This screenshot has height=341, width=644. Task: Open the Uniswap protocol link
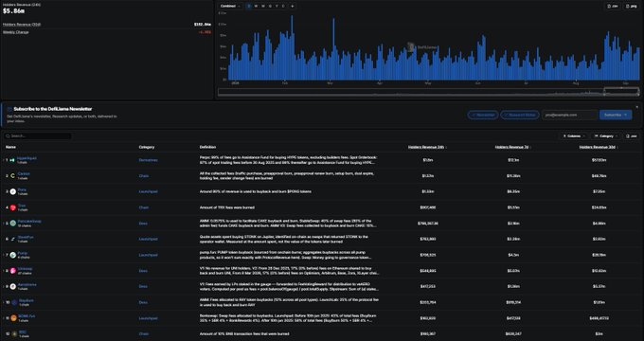(x=25, y=269)
